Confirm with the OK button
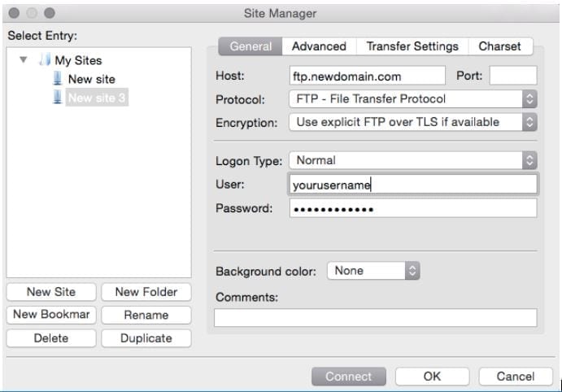Screen dimensions: 562x392 click(432, 377)
